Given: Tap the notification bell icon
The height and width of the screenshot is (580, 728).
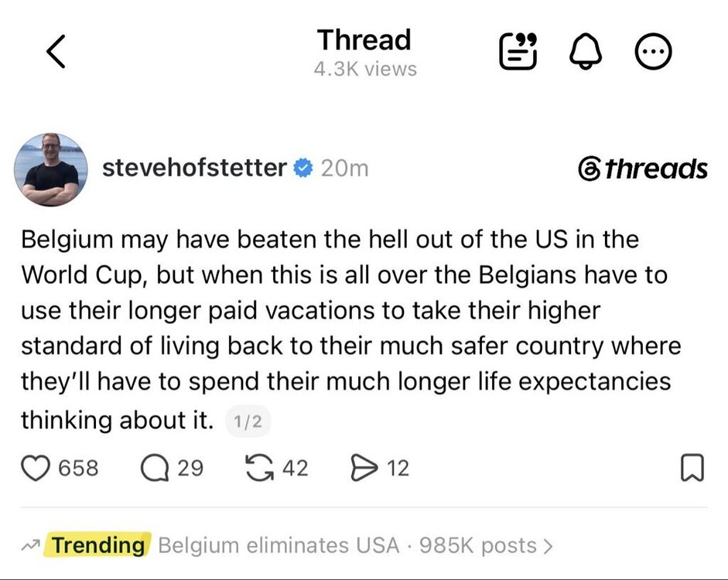Looking at the screenshot, I should tap(586, 51).
